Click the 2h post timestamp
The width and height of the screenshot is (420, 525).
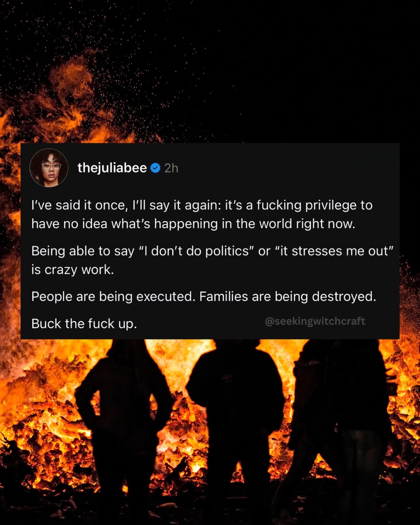point(171,168)
